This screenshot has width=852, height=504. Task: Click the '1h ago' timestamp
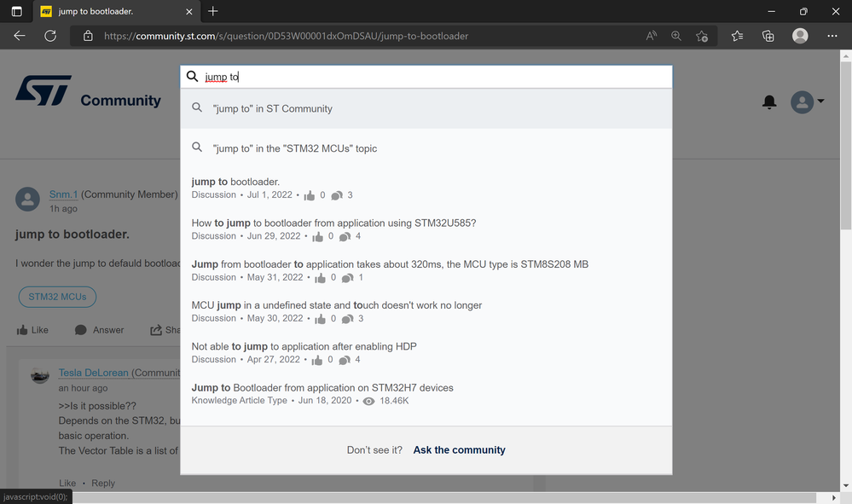point(64,209)
